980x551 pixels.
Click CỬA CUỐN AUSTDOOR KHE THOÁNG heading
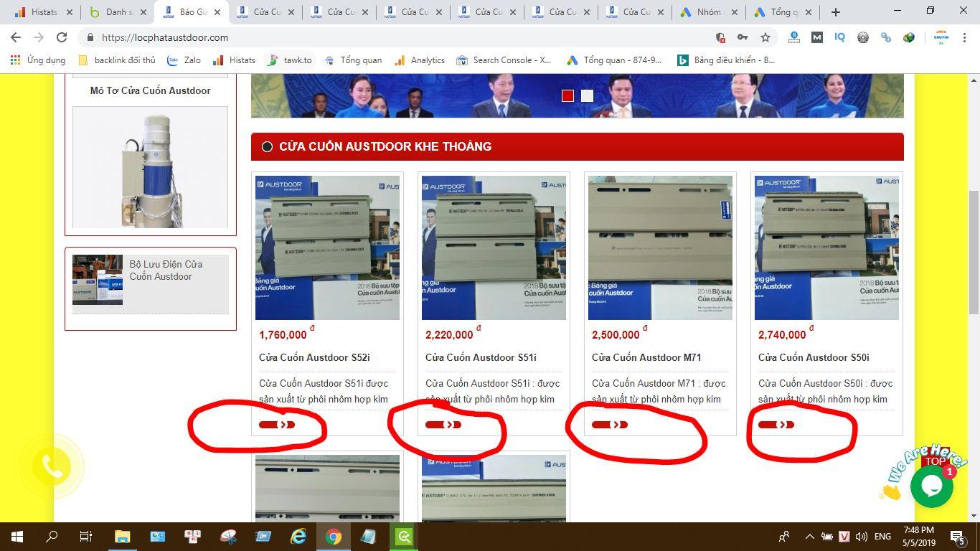coord(385,146)
